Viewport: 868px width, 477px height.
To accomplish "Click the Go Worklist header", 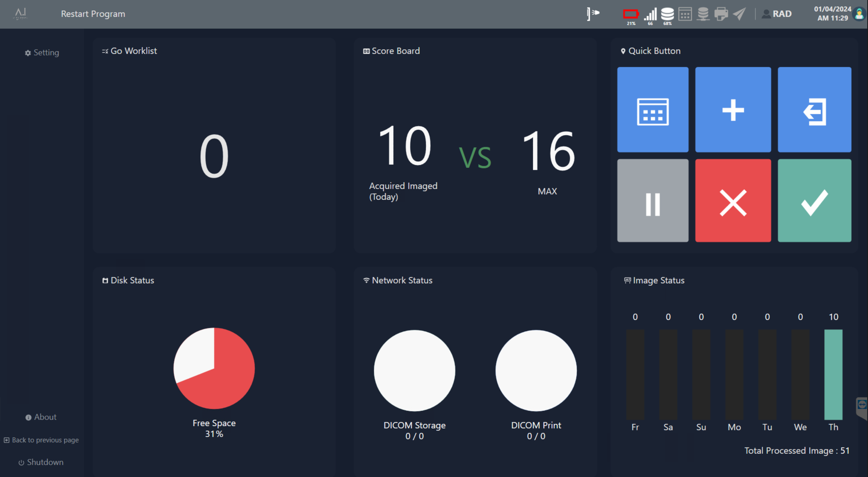I will (x=129, y=51).
